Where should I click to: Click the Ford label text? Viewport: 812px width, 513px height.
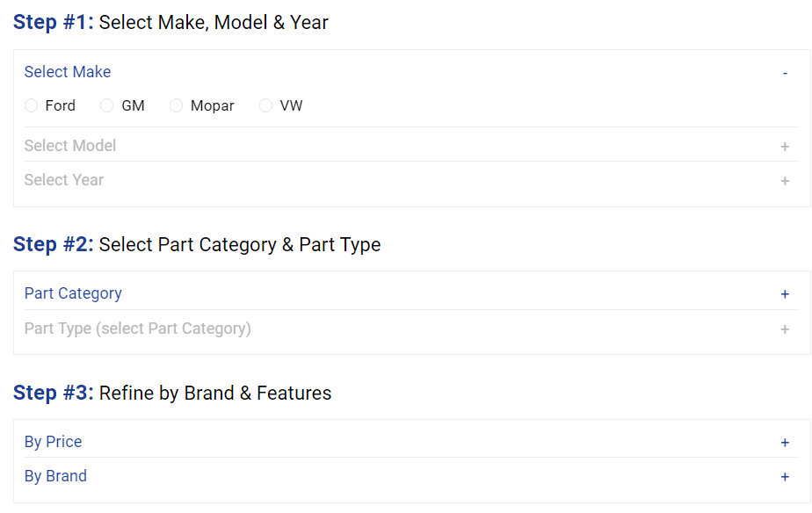point(61,105)
